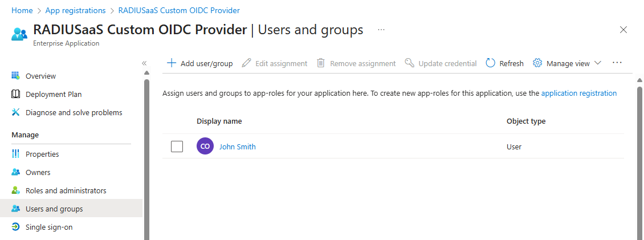Click the Manage view gear icon
Image resolution: width=644 pixels, height=240 pixels.
(x=537, y=63)
